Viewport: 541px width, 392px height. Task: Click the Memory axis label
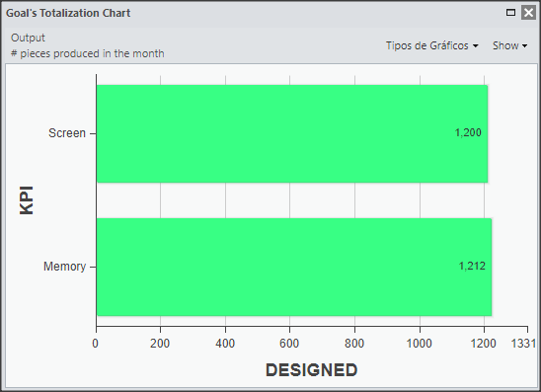[x=64, y=267]
